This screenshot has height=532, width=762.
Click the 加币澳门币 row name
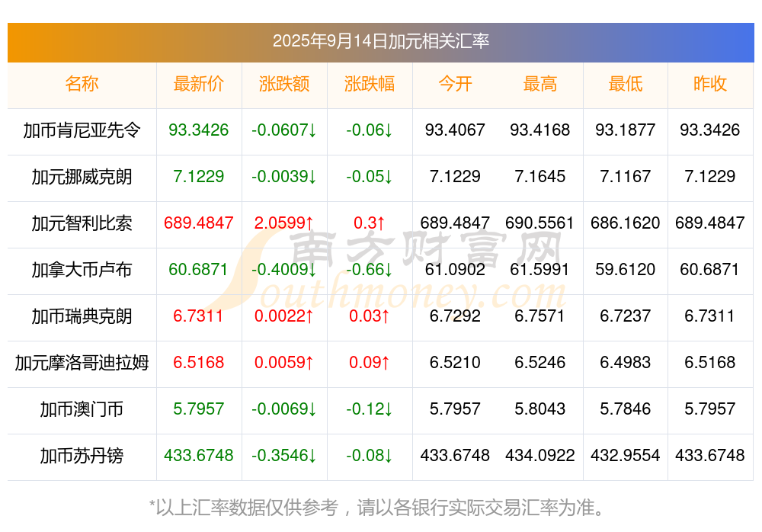pos(82,409)
